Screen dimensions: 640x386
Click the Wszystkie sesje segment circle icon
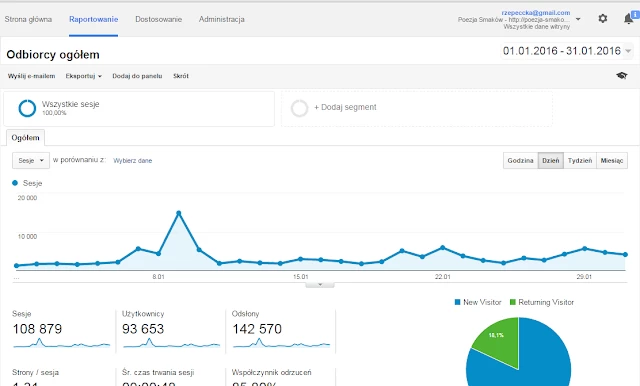(x=27, y=108)
